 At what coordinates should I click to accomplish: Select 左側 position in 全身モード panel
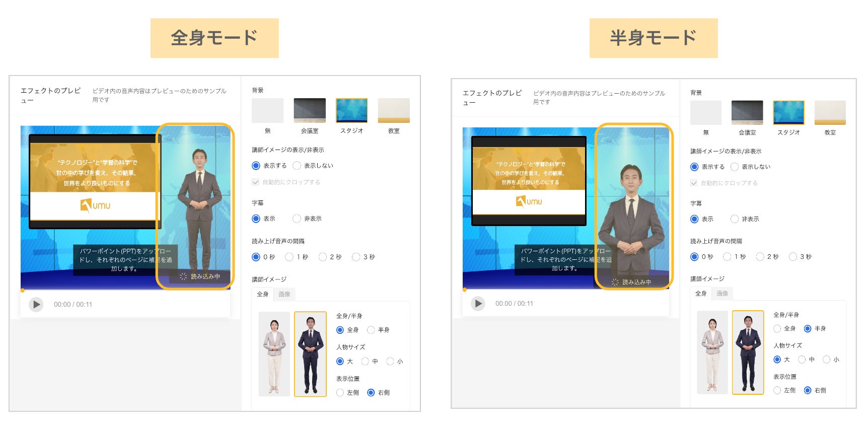click(x=340, y=393)
